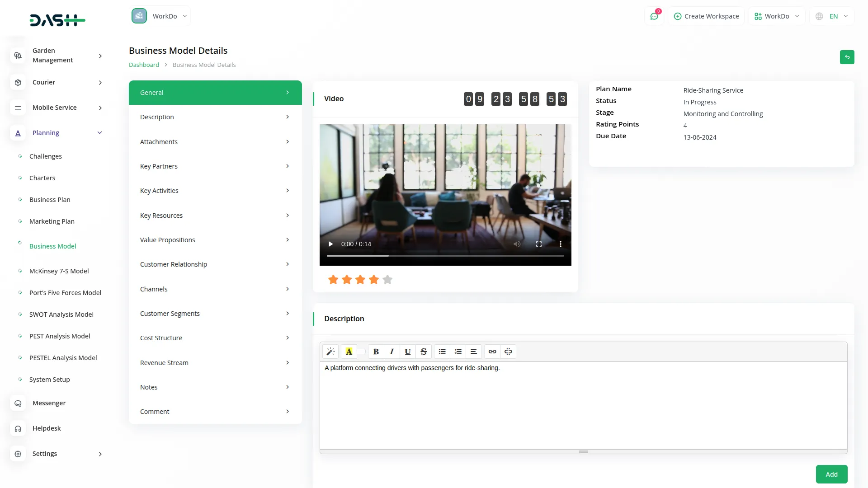Toggle bold formatting in description editor
868x488 pixels.
(x=376, y=352)
